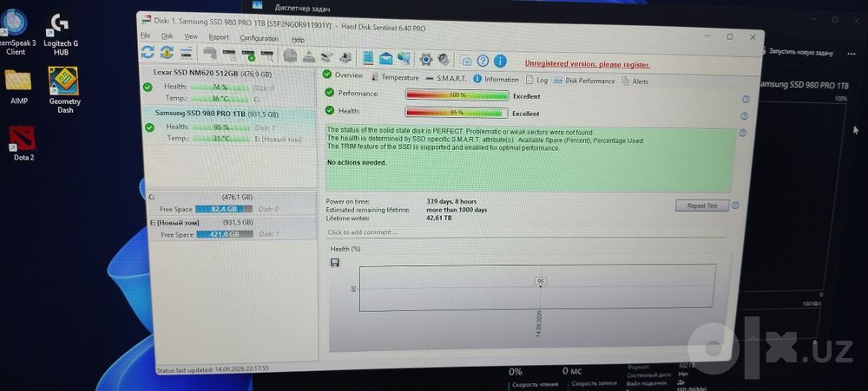Click the green disk status description box
The height and width of the screenshot is (391, 868).
click(530, 160)
